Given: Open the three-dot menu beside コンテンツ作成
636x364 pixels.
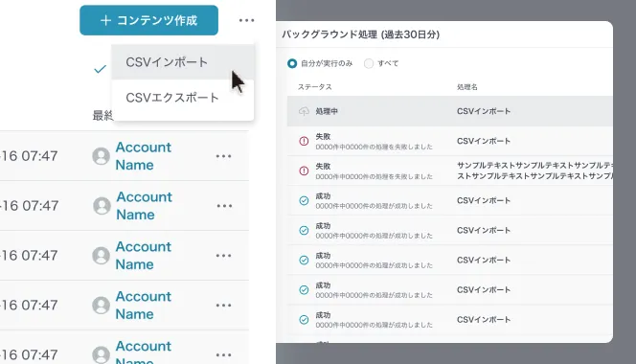Looking at the screenshot, I should tap(246, 20).
